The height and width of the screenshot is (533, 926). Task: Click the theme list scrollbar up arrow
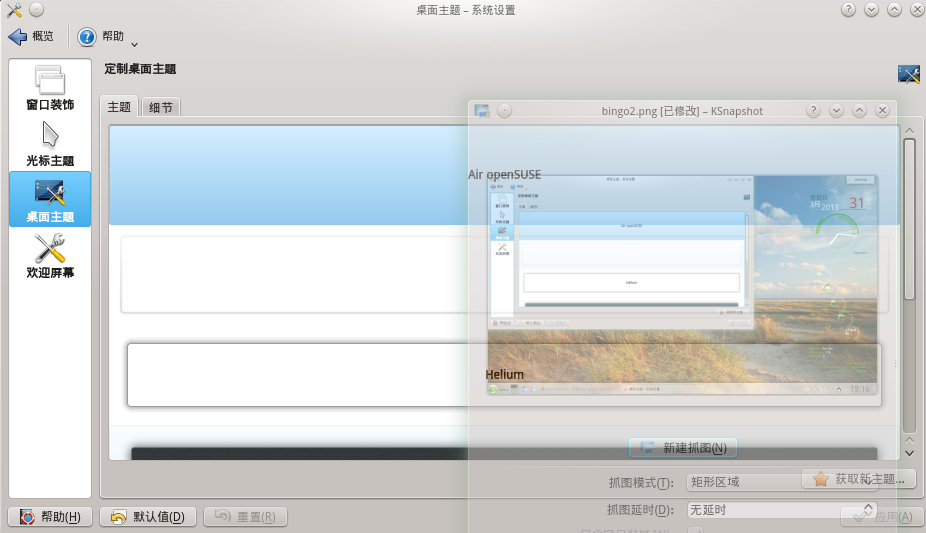click(x=909, y=130)
